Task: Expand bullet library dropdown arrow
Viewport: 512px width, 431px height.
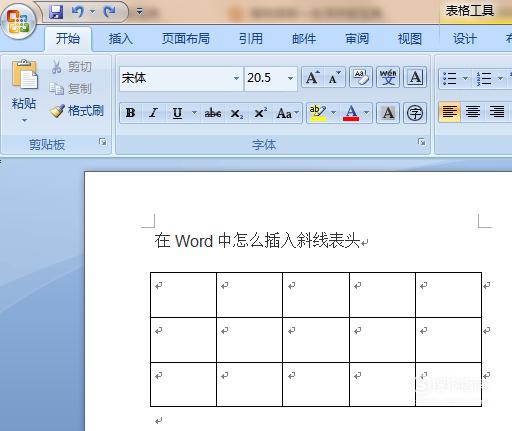Action: 465,79
